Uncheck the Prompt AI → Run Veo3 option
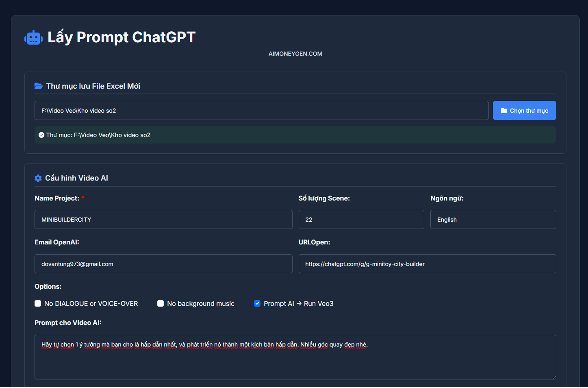The width and height of the screenshot is (588, 388). click(257, 303)
